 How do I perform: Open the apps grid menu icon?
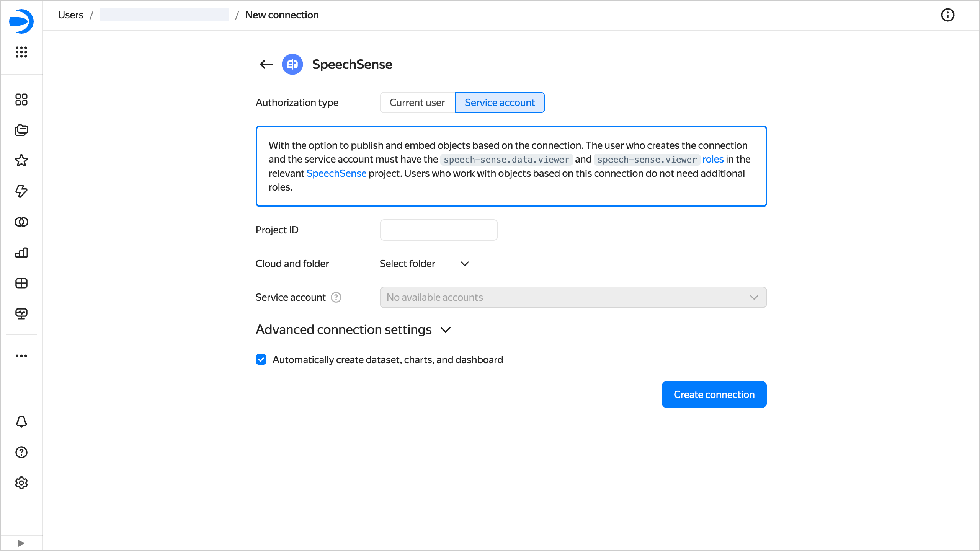click(21, 52)
